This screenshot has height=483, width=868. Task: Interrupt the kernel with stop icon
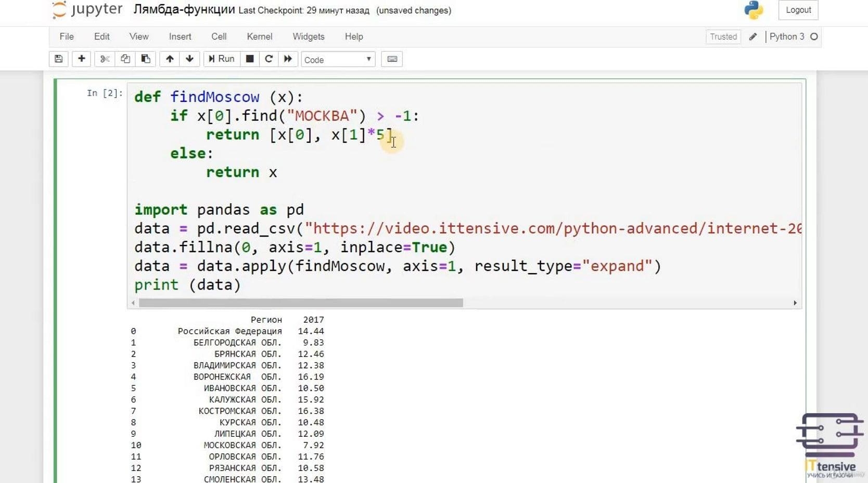pos(250,59)
